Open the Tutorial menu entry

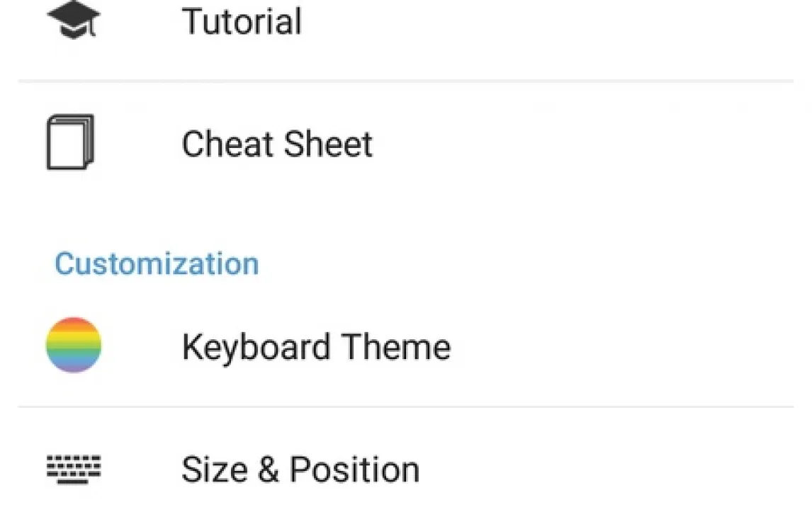click(x=242, y=21)
